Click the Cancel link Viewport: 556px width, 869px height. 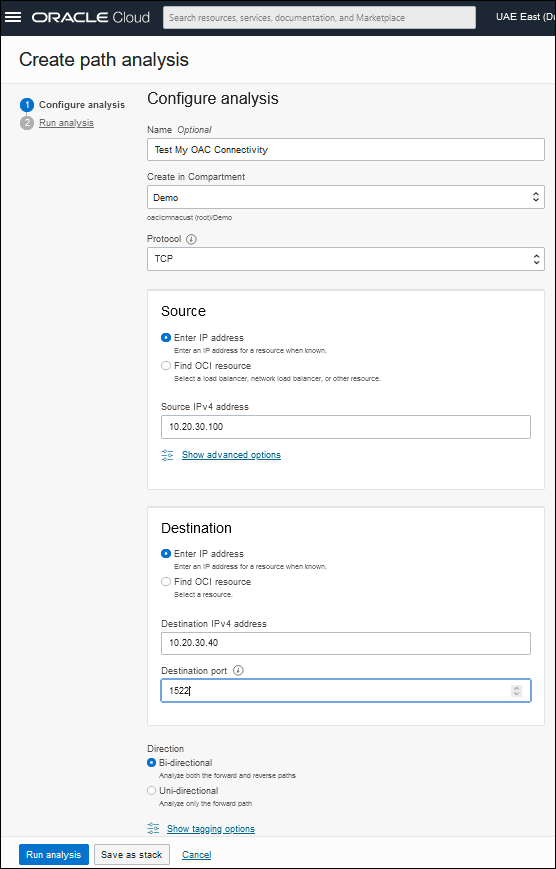pyautogui.click(x=196, y=855)
